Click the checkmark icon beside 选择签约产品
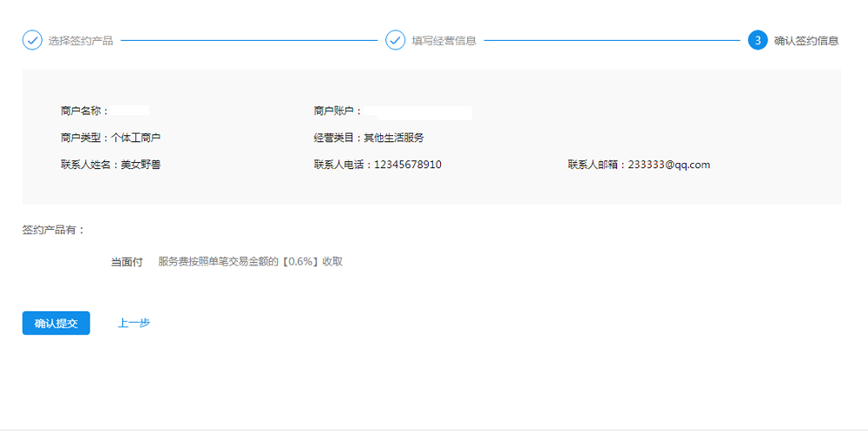This screenshot has height=431, width=868. (32, 41)
